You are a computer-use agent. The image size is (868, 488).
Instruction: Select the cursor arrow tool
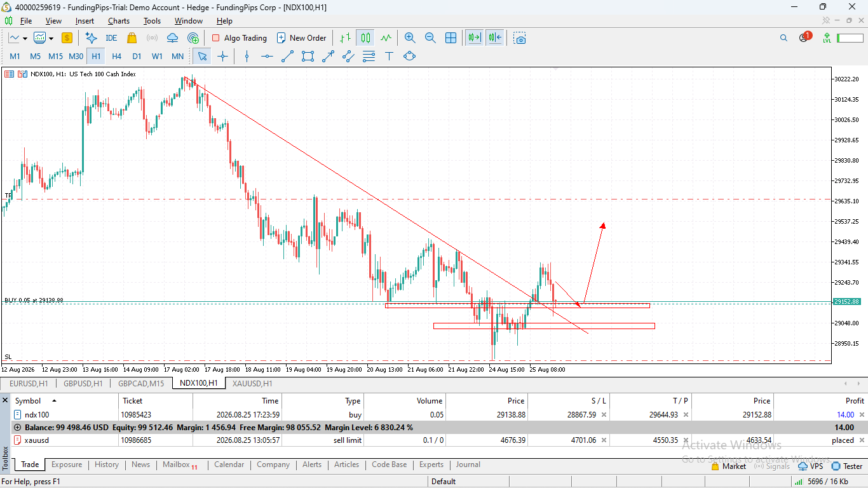202,56
